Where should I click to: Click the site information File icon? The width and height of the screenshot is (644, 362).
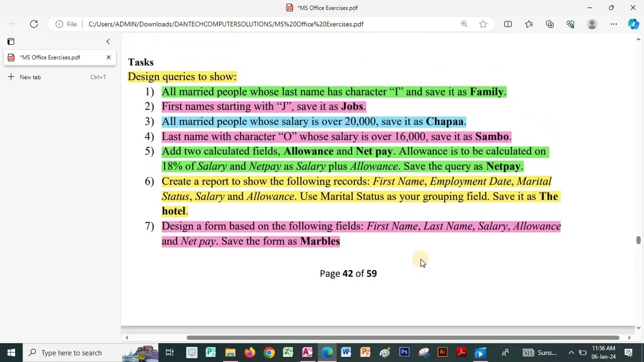pyautogui.click(x=66, y=24)
